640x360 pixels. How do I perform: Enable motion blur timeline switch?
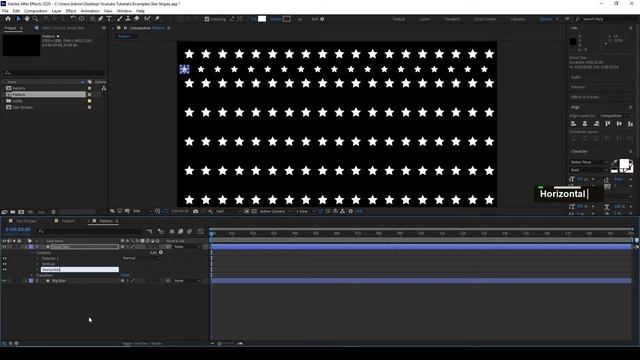tap(189, 231)
